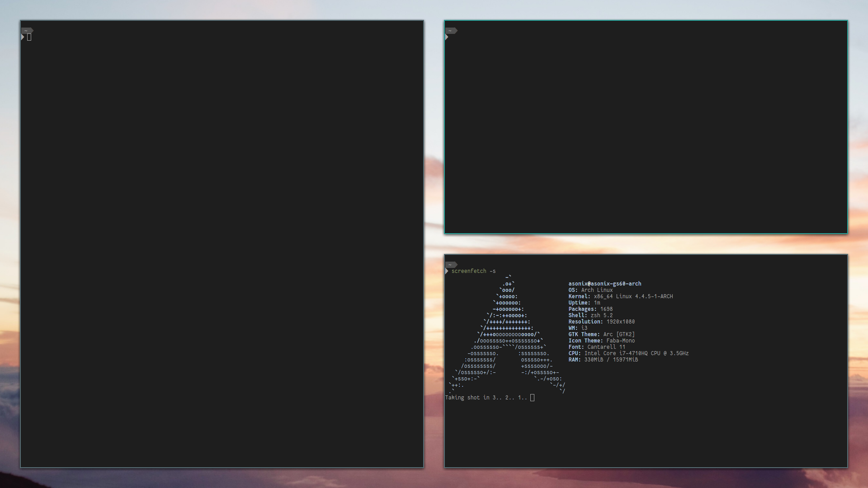The width and height of the screenshot is (868, 488).
Task: Click the 'screenfetch -s' command text
Action: [473, 271]
